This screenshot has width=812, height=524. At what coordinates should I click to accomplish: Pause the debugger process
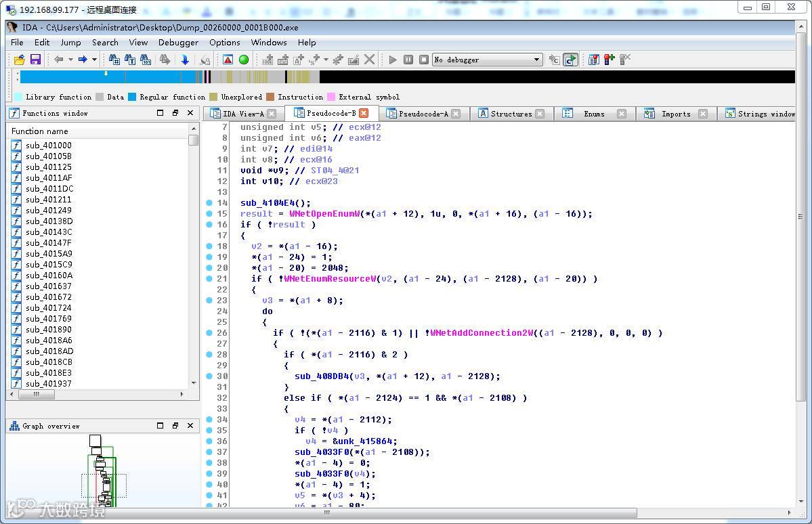(408, 60)
